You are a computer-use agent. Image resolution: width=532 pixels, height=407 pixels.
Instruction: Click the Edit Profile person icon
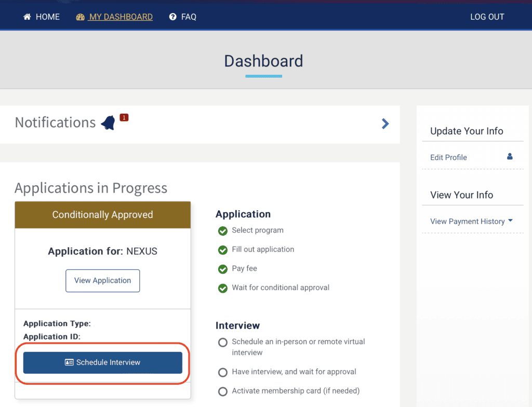[x=509, y=157]
